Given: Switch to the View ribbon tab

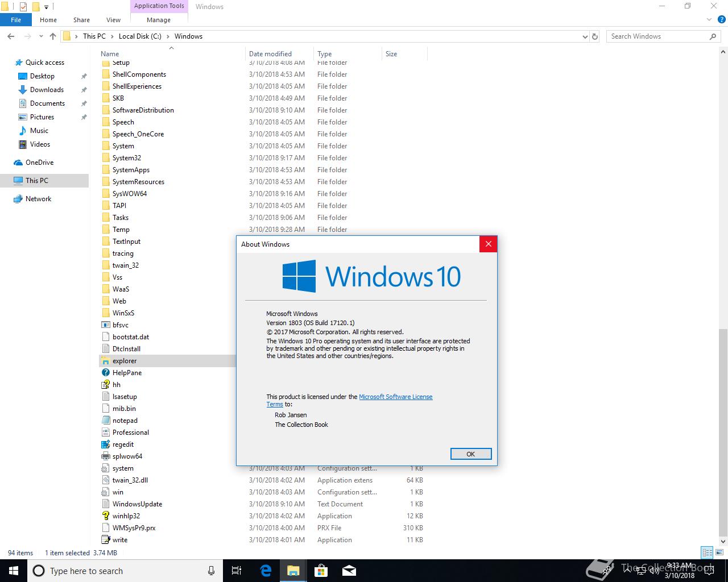Looking at the screenshot, I should (x=113, y=20).
